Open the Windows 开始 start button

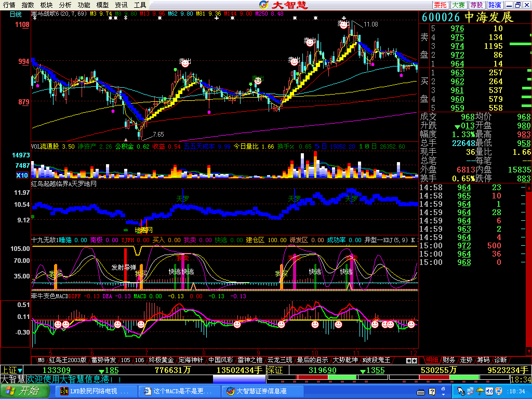tap(24, 391)
